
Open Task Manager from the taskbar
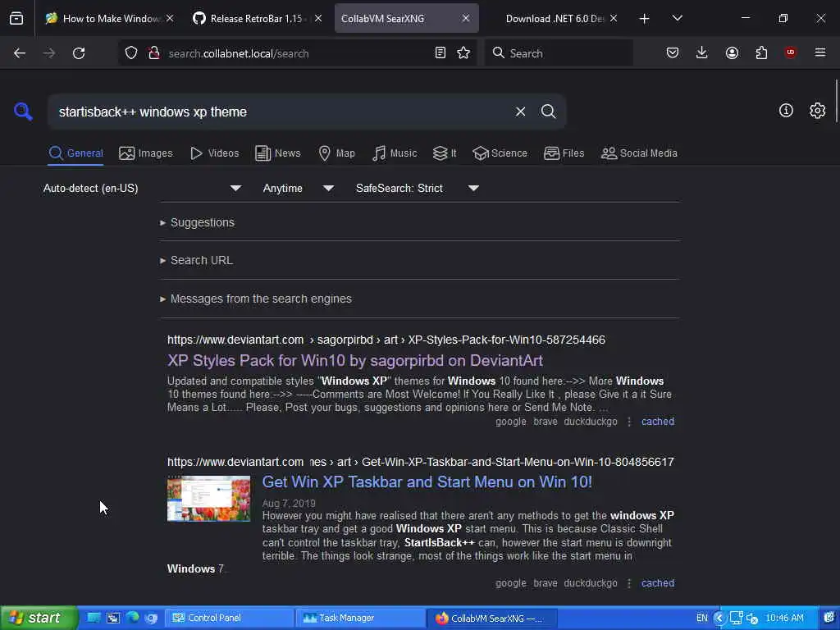pyautogui.click(x=360, y=618)
